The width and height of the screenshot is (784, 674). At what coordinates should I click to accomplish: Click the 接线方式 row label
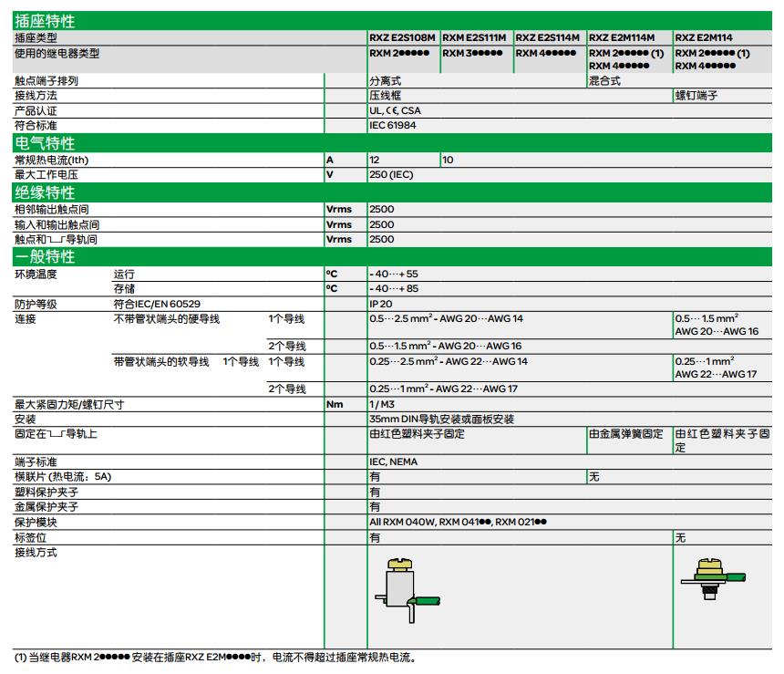pos(36,552)
